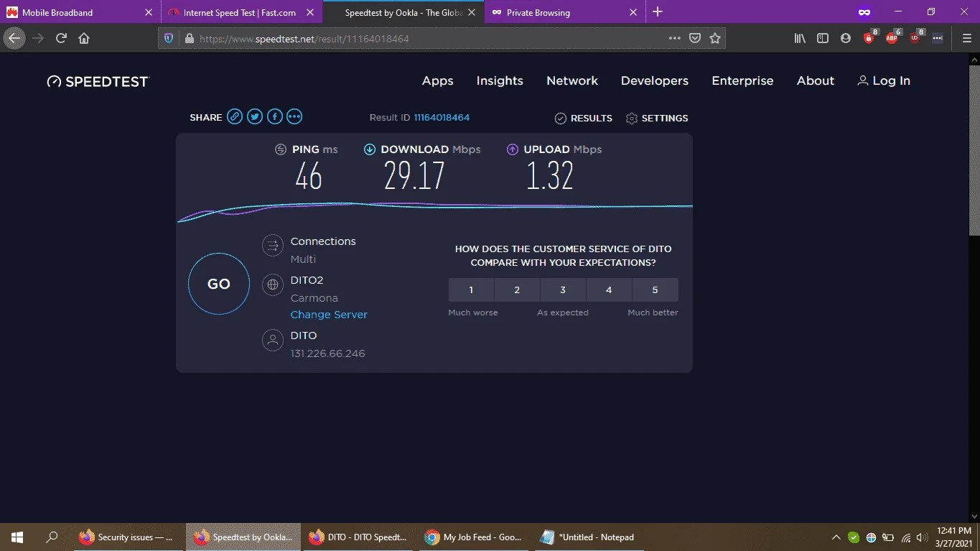Open Developers navigation menu
980x551 pixels.
(x=655, y=81)
